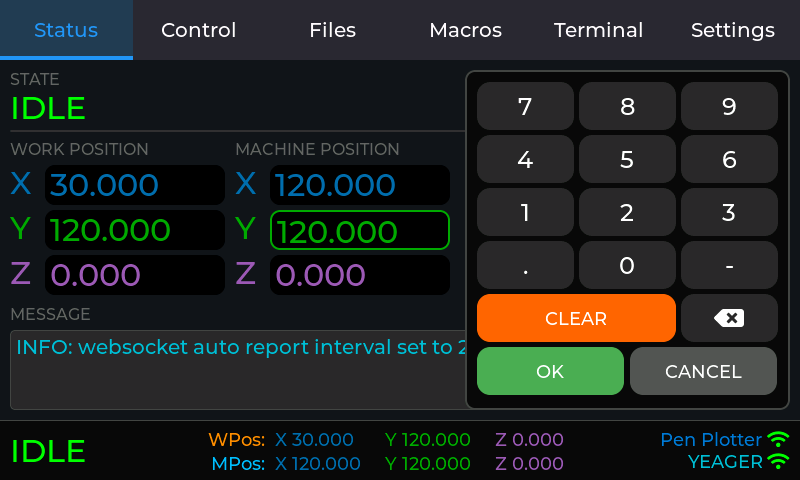The height and width of the screenshot is (480, 800).
Task: Confirm entry with the green OK button
Action: pyautogui.click(x=550, y=371)
